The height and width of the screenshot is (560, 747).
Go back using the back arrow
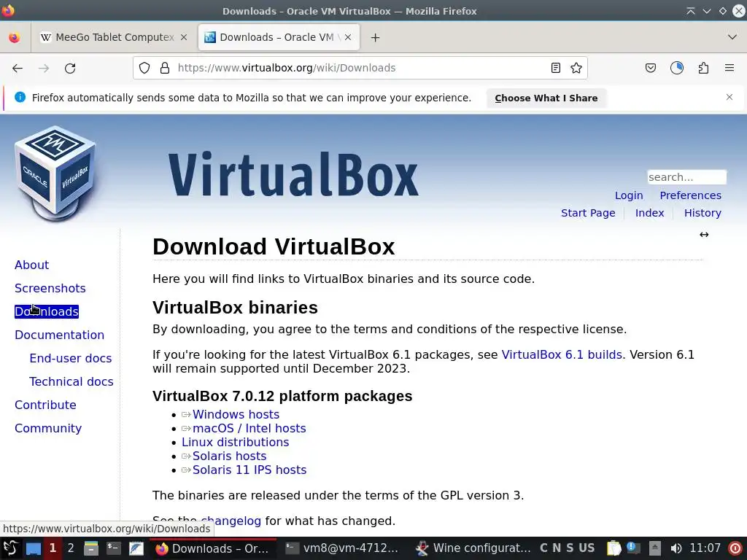[x=18, y=68]
